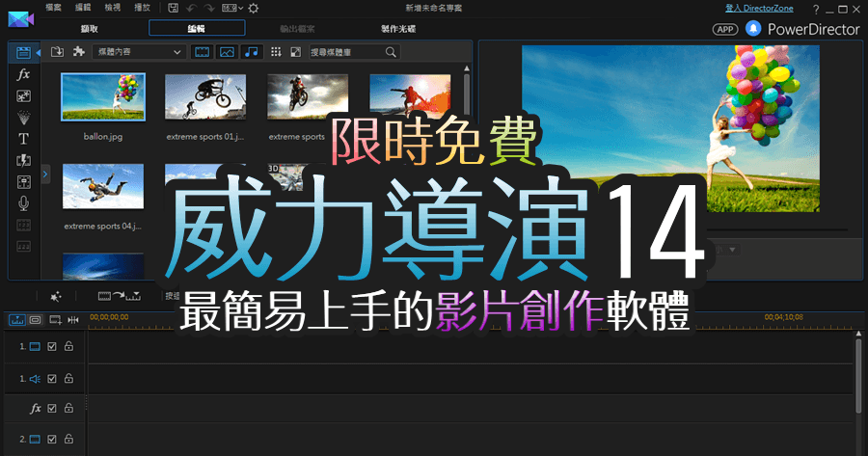868x456 pixels.
Task: Toggle the show audio filter
Action: (x=252, y=52)
